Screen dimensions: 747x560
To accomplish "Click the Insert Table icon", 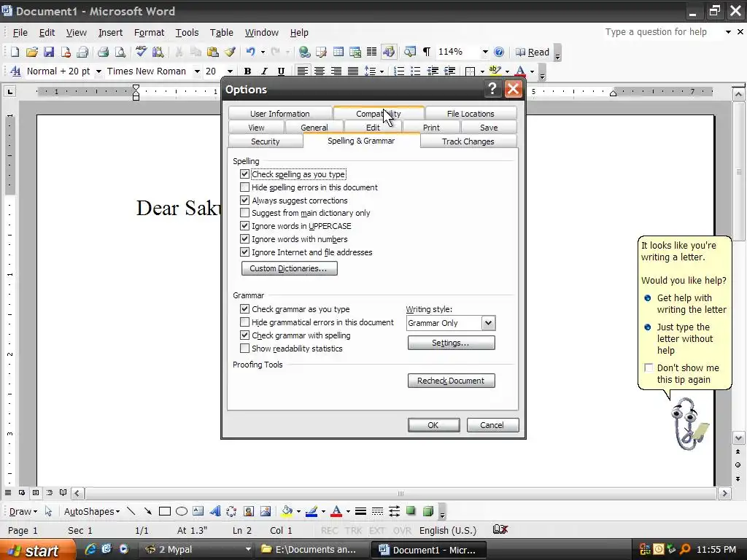I will pyautogui.click(x=338, y=52).
